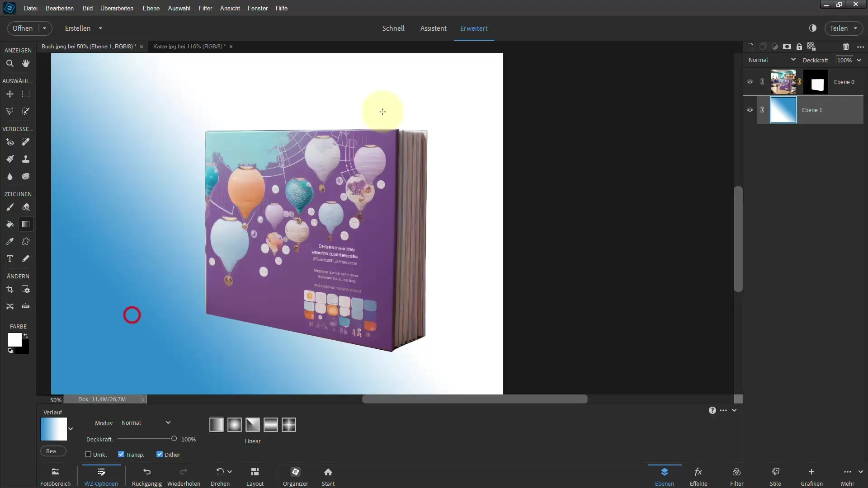Select the Paint Bucket tool
The image size is (868, 488).
[x=9, y=225]
